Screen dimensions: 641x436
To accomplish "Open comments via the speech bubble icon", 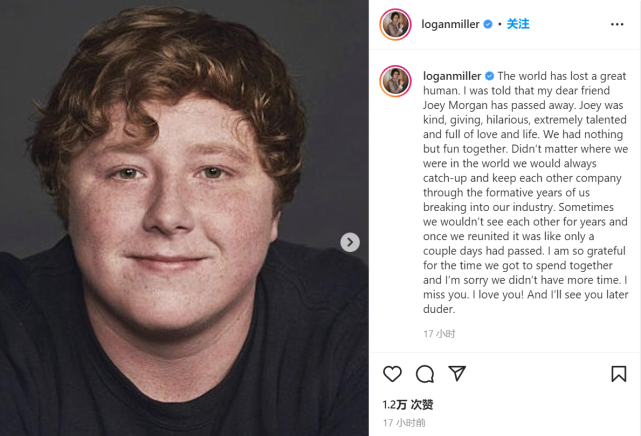I will coord(425,374).
